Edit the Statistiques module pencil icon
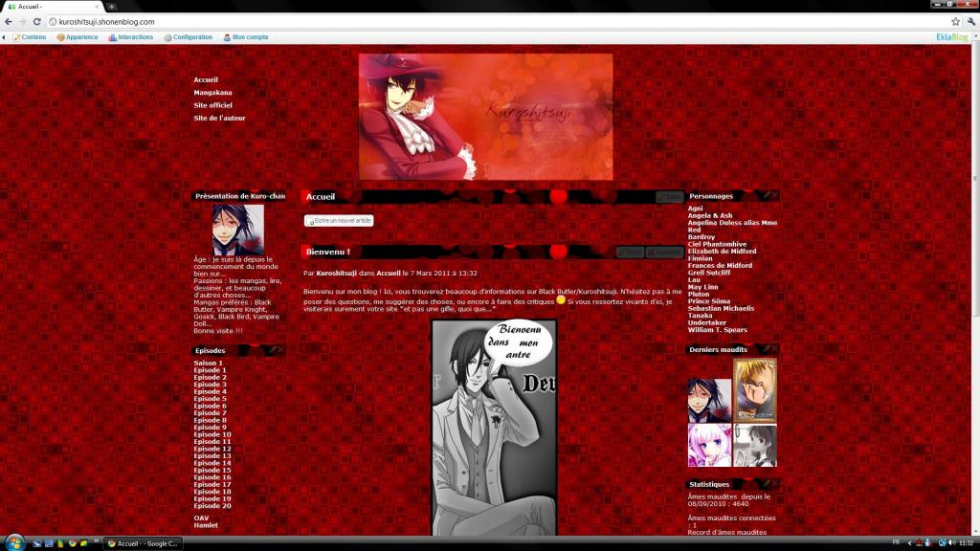This screenshot has height=551, width=980. coord(767,483)
